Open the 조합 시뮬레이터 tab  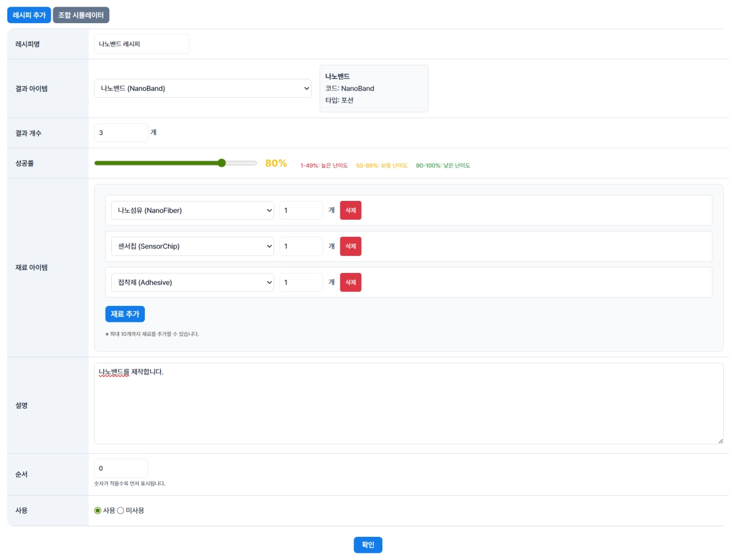[81, 15]
